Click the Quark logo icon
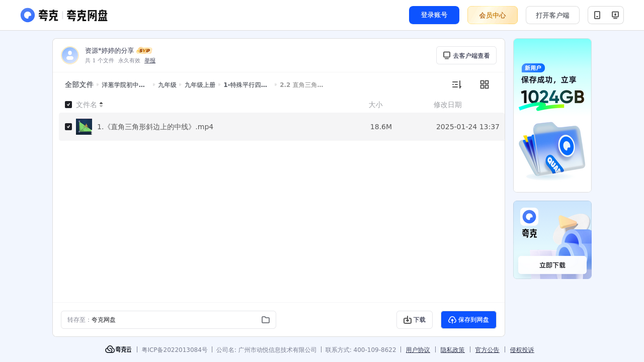 coord(28,15)
